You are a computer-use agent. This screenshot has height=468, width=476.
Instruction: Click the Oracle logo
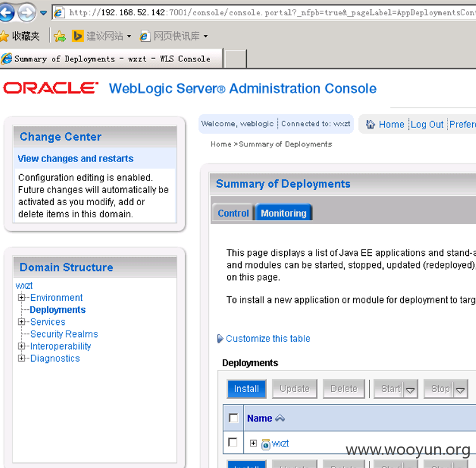(x=51, y=88)
